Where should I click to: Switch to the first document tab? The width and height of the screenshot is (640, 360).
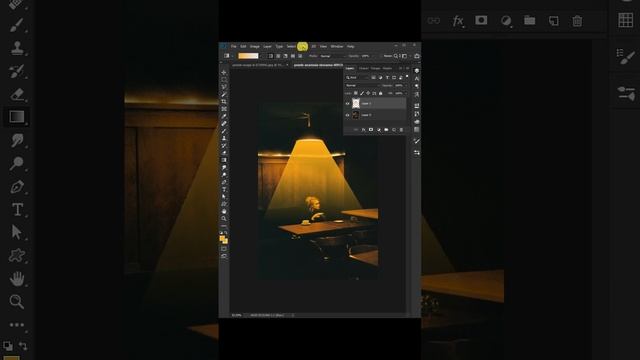point(260,65)
